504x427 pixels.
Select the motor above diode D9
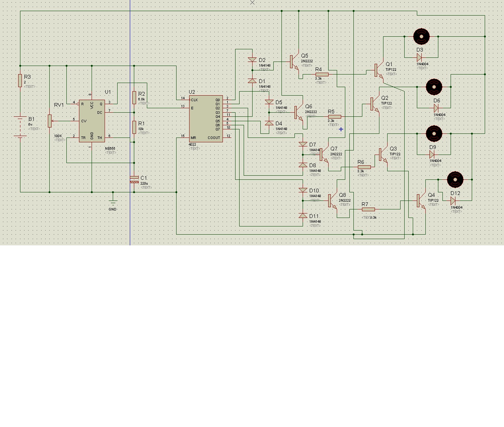point(434,133)
